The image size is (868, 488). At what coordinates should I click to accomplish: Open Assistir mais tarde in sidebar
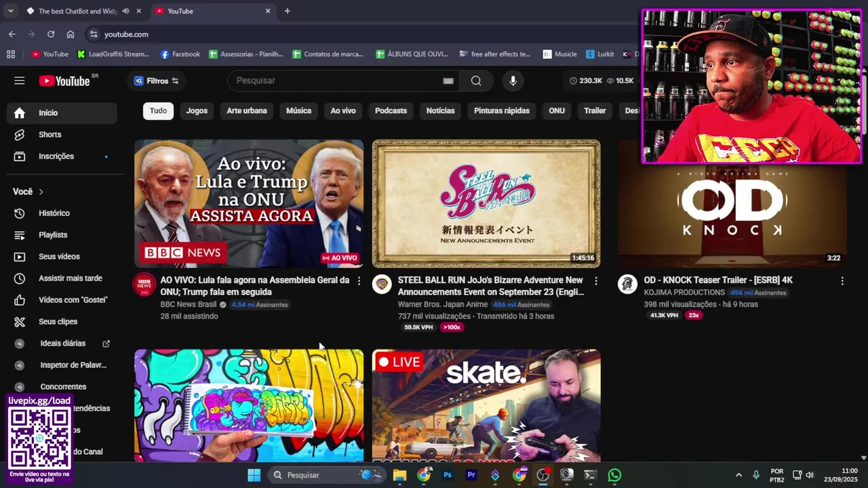point(62,279)
